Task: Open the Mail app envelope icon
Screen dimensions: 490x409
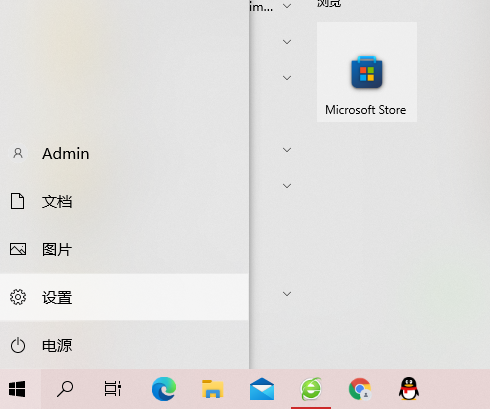Action: coord(262,389)
